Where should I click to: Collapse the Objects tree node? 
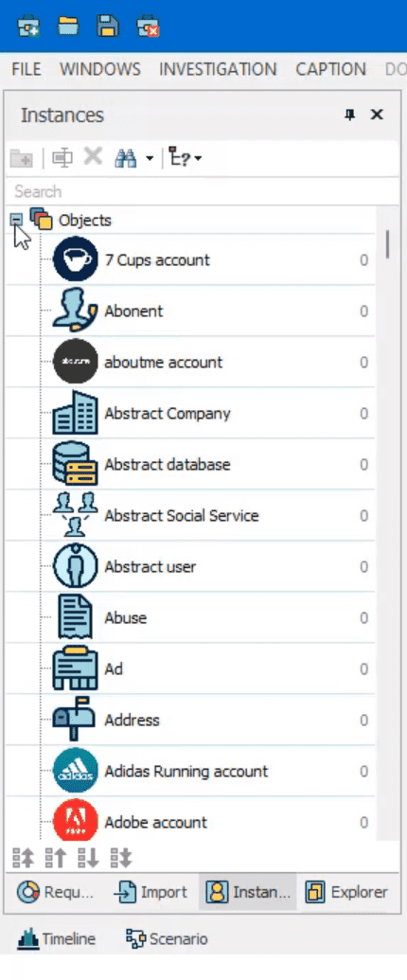coord(16,220)
